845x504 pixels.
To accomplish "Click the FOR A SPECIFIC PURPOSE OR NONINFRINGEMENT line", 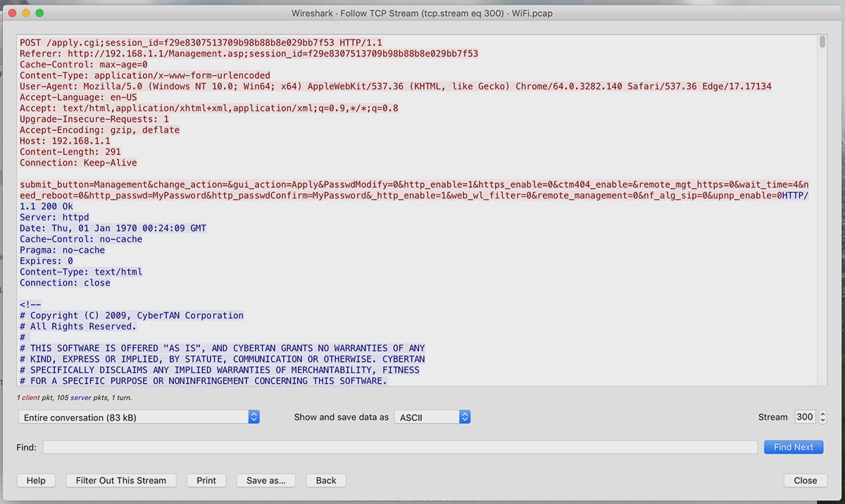I will click(x=204, y=381).
